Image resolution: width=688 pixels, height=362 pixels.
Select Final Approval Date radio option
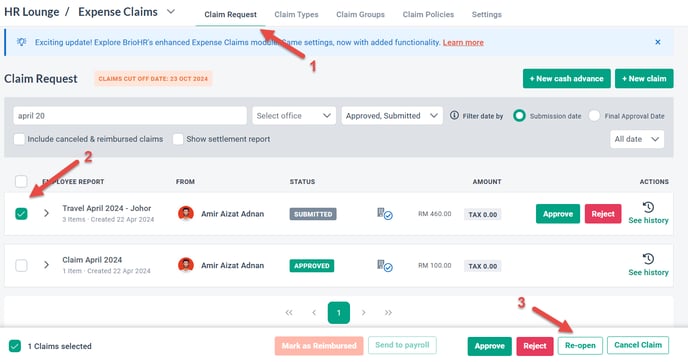[x=594, y=116]
